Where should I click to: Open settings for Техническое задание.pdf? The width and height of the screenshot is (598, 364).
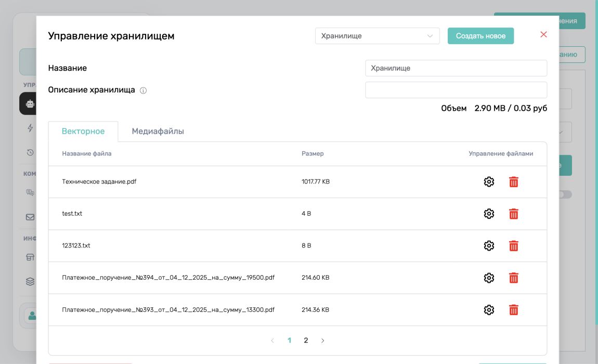coord(489,181)
